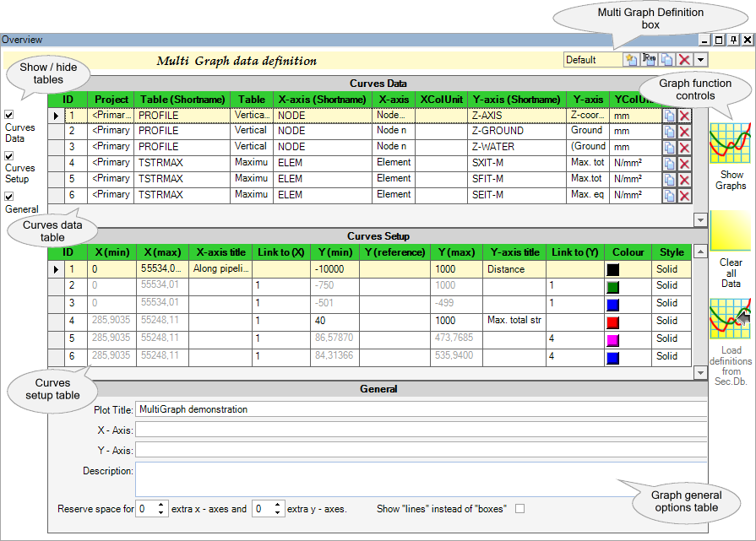This screenshot has width=756, height=541.
Task: Increase extra x-axes spinner value
Action: pyautogui.click(x=161, y=505)
